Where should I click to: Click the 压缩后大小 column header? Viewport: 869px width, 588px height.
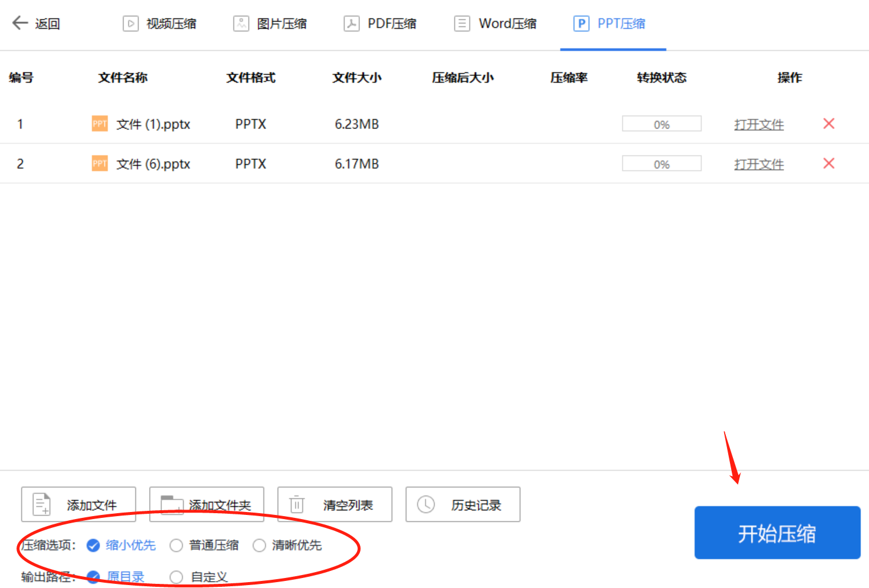(x=463, y=78)
